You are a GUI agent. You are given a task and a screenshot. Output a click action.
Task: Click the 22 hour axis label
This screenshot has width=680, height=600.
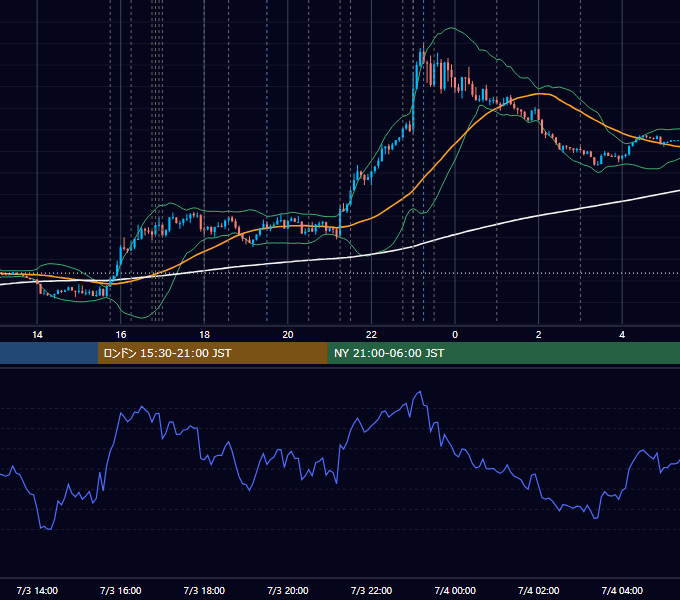point(371,335)
